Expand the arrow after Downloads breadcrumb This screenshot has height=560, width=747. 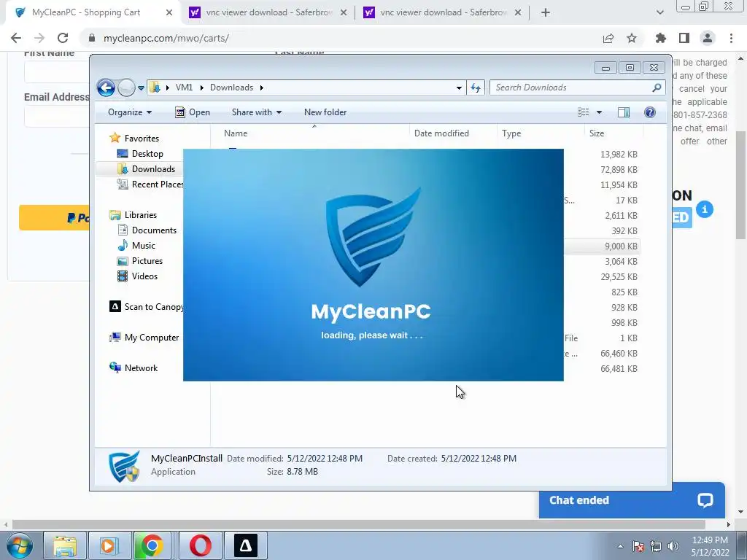click(x=262, y=87)
